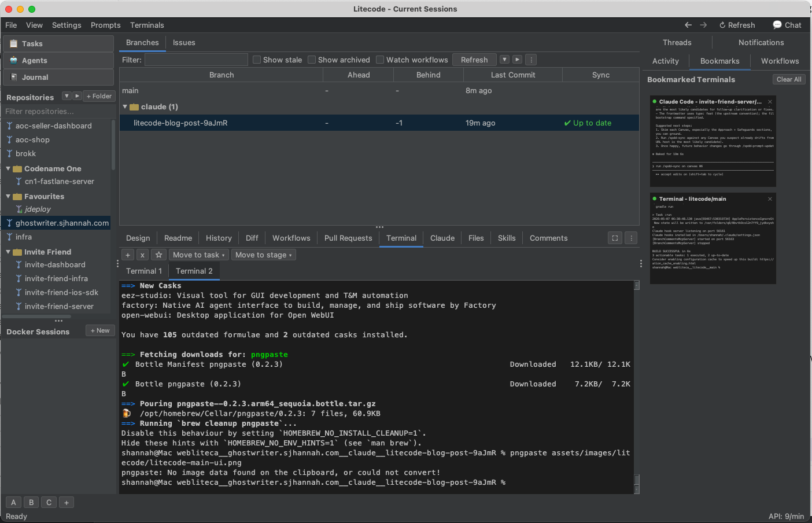Open branch toolbar three-dot options menu
The width and height of the screenshot is (812, 523).
[x=531, y=60]
